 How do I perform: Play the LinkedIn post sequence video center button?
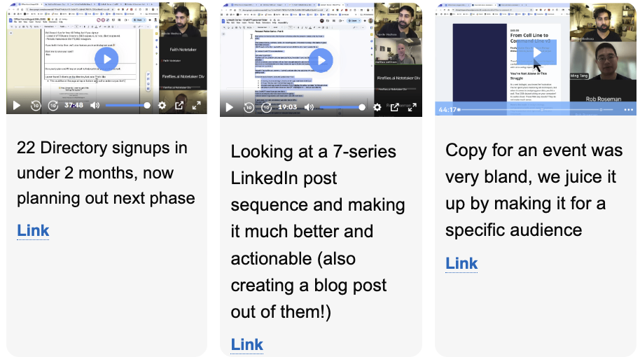tap(321, 60)
